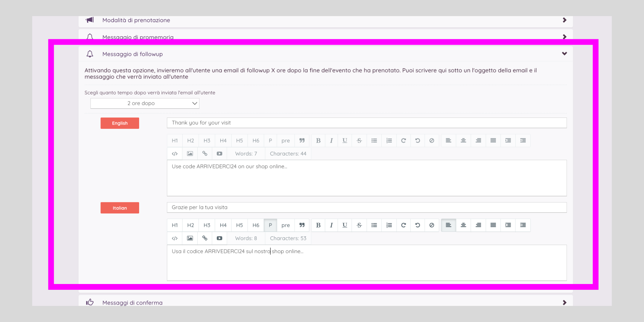Align text right in English editor
The width and height of the screenshot is (644, 322).
point(478,140)
